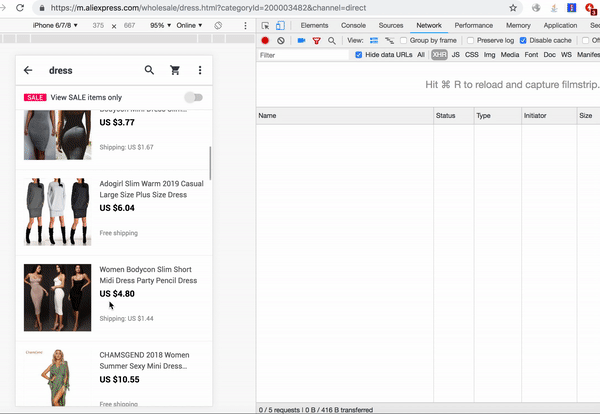This screenshot has height=414, width=600.
Task: Open AliExpress three-dot overflow menu
Action: click(200, 70)
